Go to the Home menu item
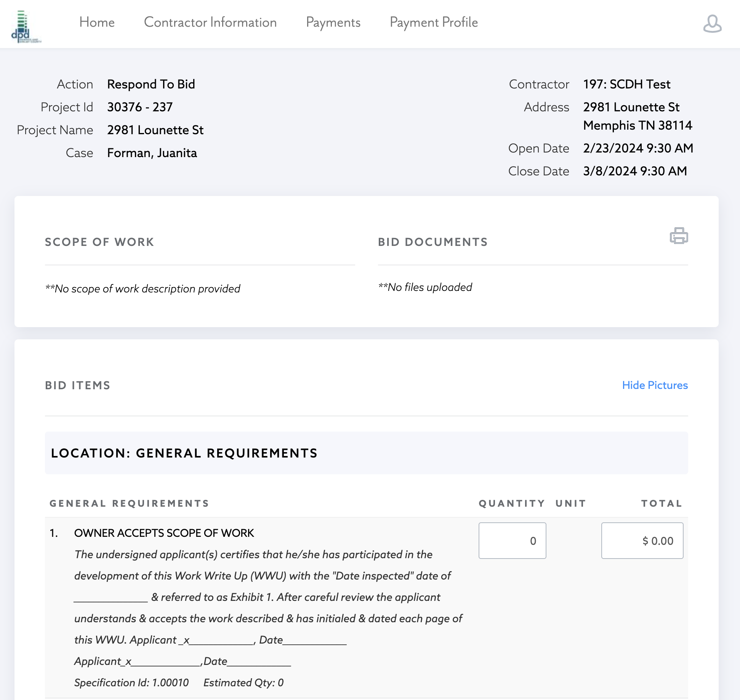Screen dimensions: 740x700 (x=97, y=22)
